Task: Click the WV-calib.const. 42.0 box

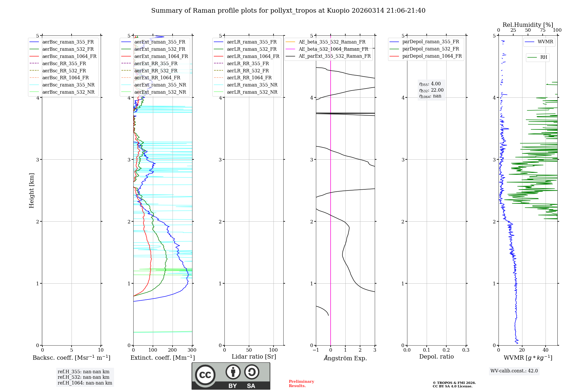Action: tap(514, 371)
